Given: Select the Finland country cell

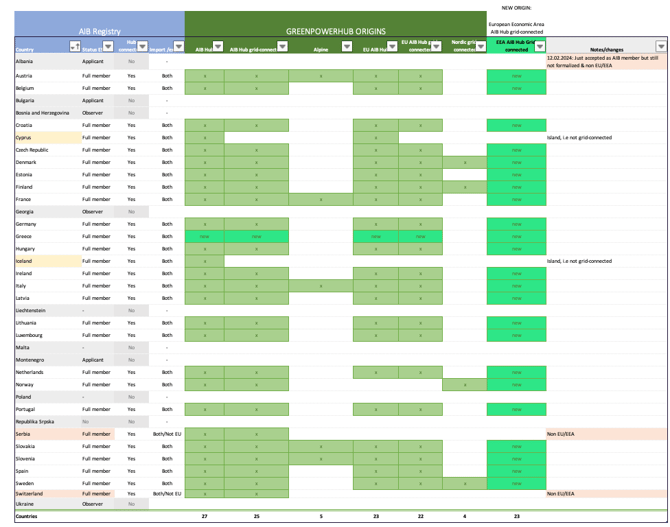Looking at the screenshot, I should pyautogui.click(x=48, y=187).
